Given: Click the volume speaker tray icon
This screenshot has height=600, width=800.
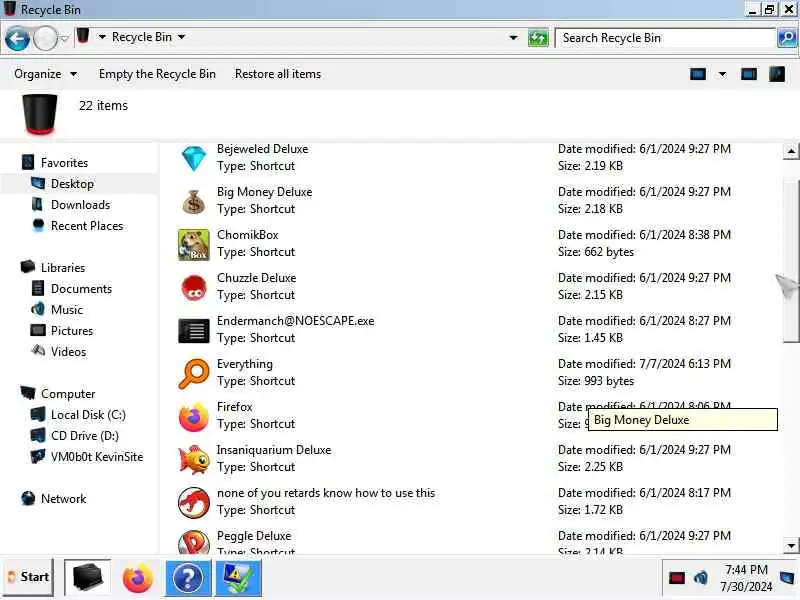Looking at the screenshot, I should tap(701, 578).
